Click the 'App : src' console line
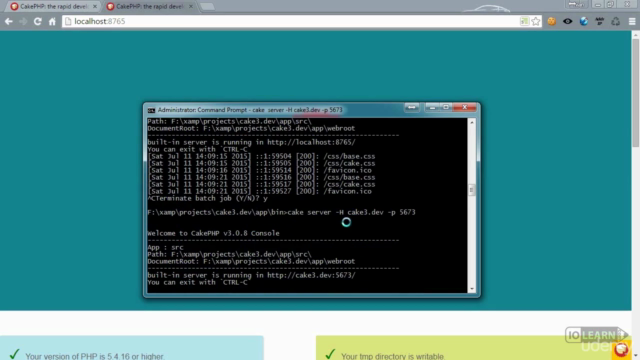Image resolution: width=640 pixels, height=360 pixels. [165, 247]
